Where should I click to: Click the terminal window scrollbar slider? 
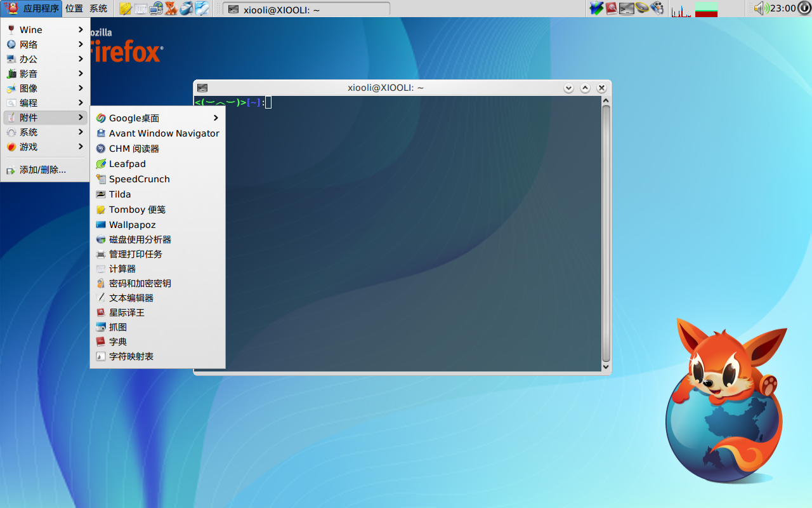coord(606,234)
